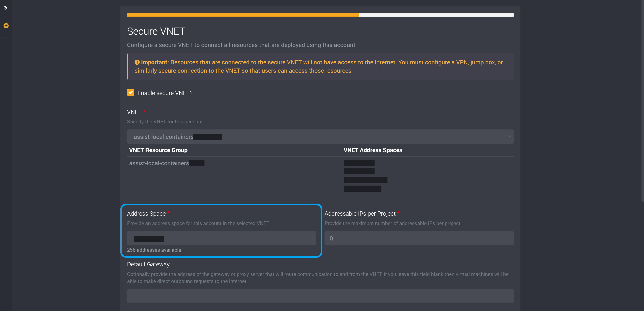The width and height of the screenshot is (644, 311).
Task: Click 'Specify the VNET for this account.' text
Action: [x=166, y=122]
